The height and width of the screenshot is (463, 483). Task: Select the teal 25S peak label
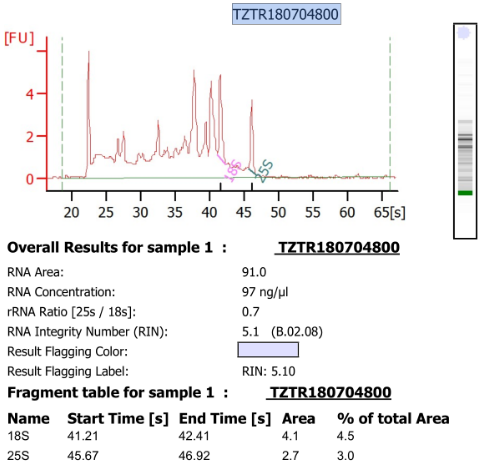(263, 171)
